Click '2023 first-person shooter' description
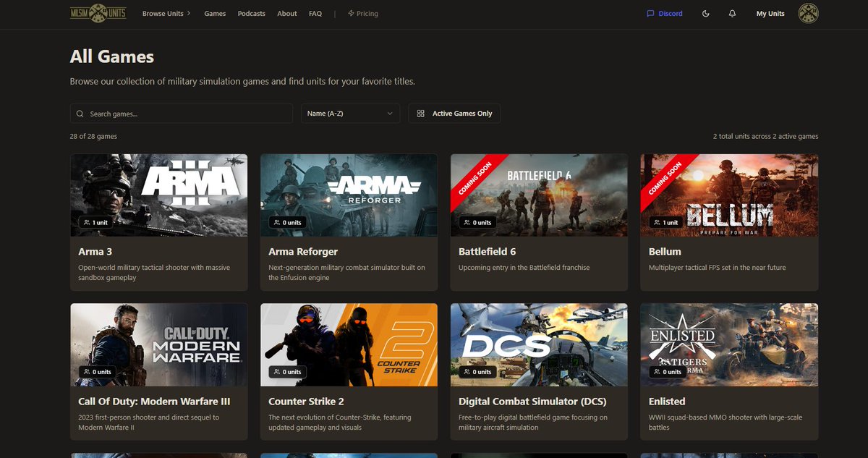 [x=149, y=422]
